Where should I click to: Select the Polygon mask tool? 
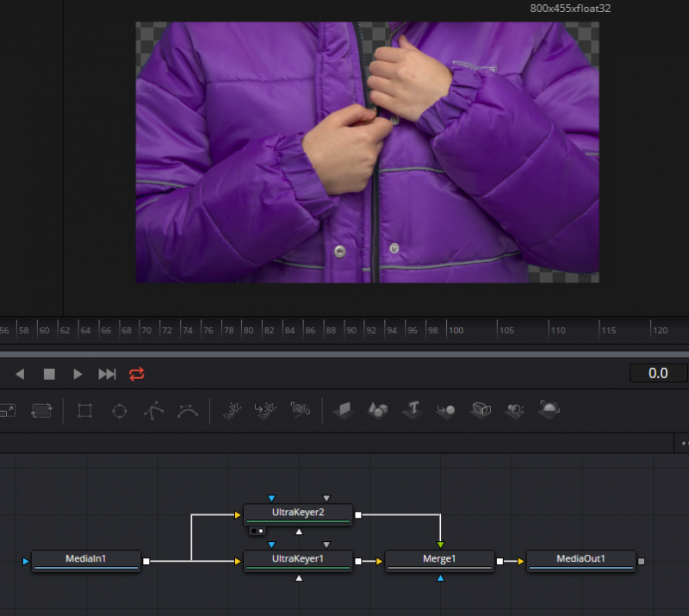(153, 411)
